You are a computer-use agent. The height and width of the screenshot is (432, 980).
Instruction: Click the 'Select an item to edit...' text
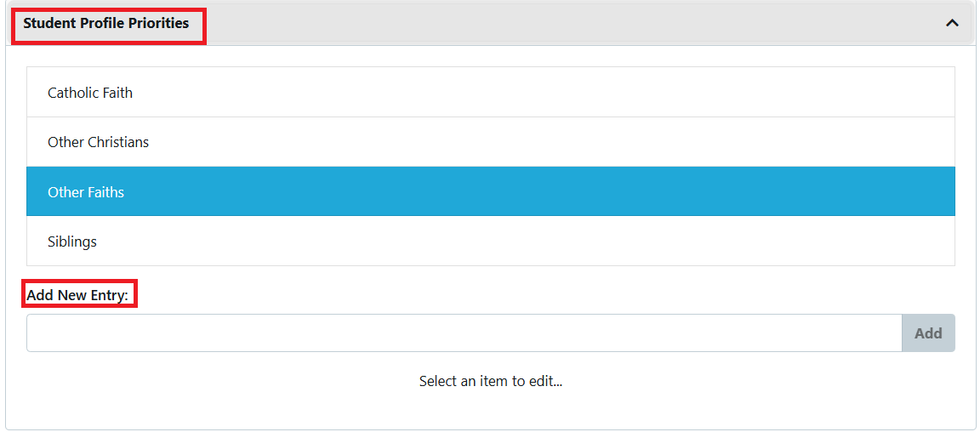click(491, 381)
